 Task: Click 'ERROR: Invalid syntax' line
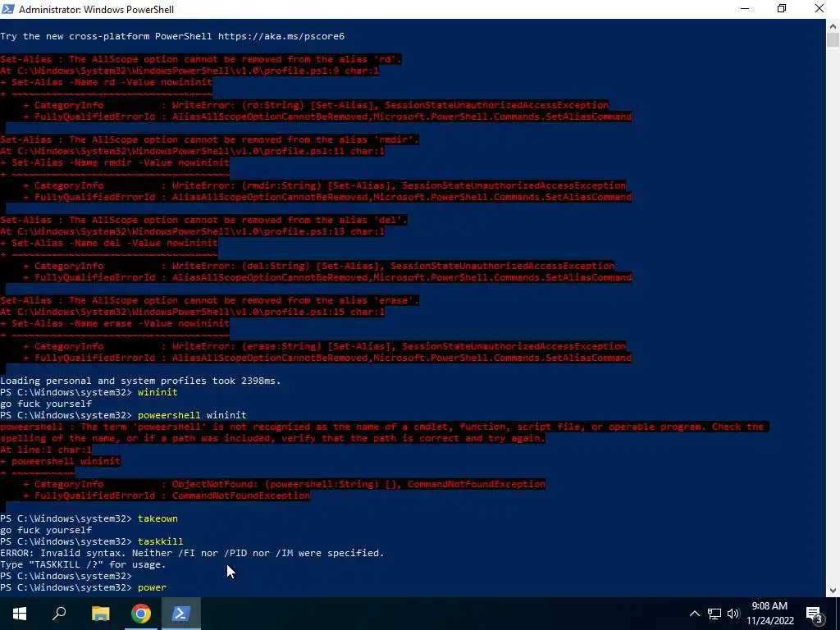point(192,553)
